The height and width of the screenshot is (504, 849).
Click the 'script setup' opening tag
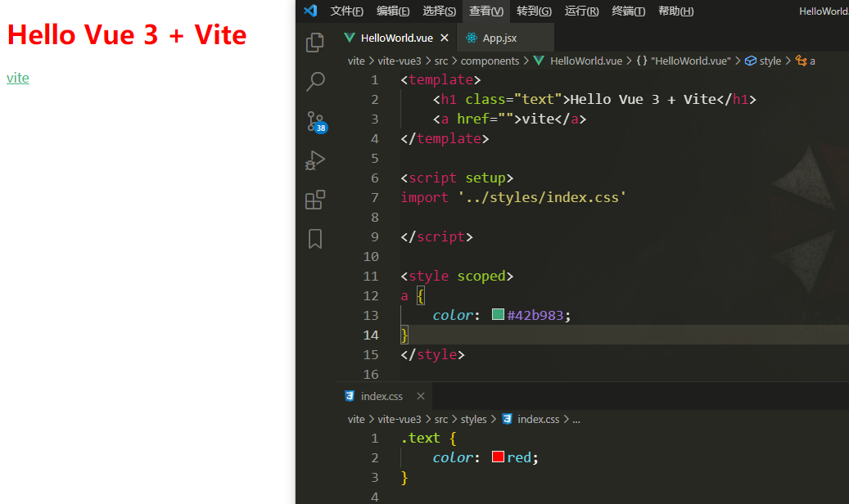[x=457, y=178]
